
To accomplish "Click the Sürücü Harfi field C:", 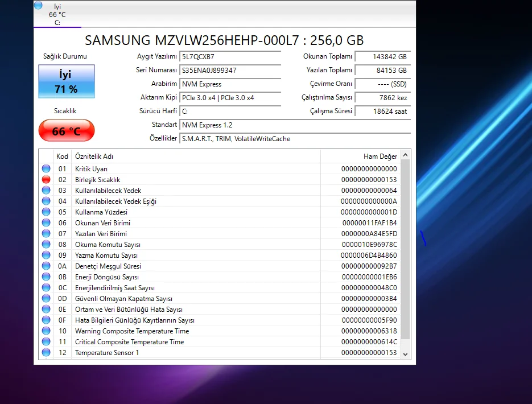I will tap(230, 111).
